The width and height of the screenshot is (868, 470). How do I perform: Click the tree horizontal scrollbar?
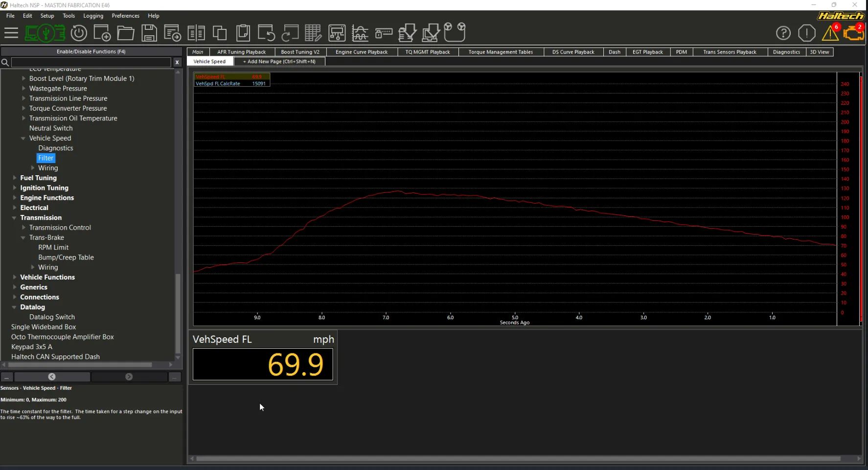(x=80, y=365)
